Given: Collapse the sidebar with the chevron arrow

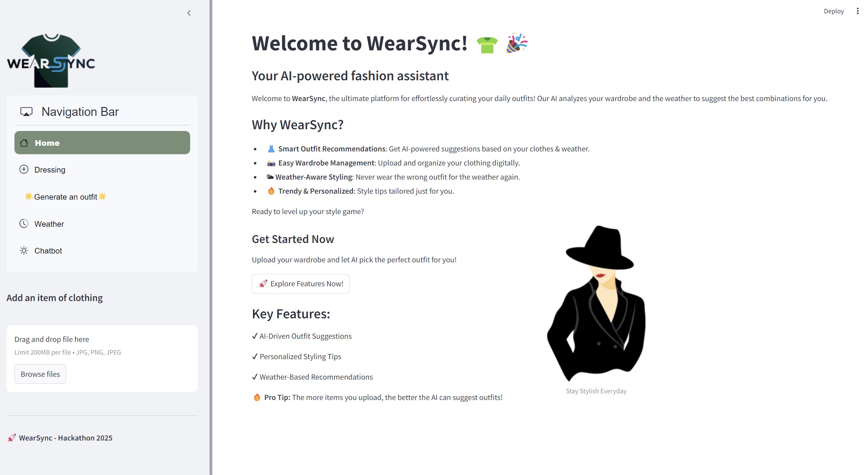Looking at the screenshot, I should 189,13.
